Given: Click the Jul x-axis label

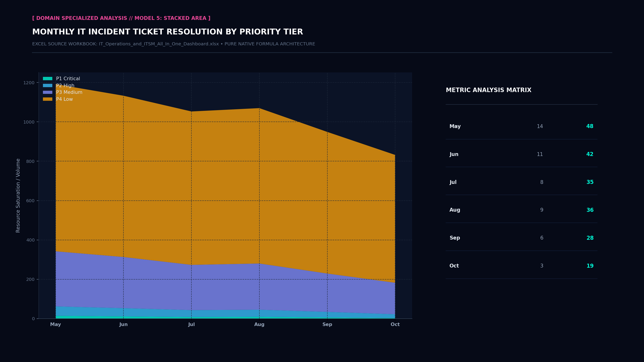Looking at the screenshot, I should (191, 324).
